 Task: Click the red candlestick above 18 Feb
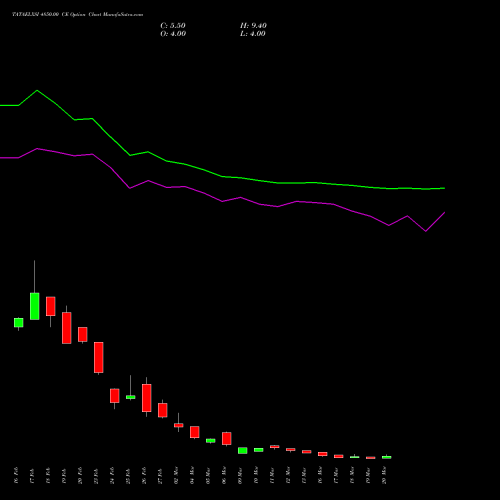pyautogui.click(x=51, y=306)
